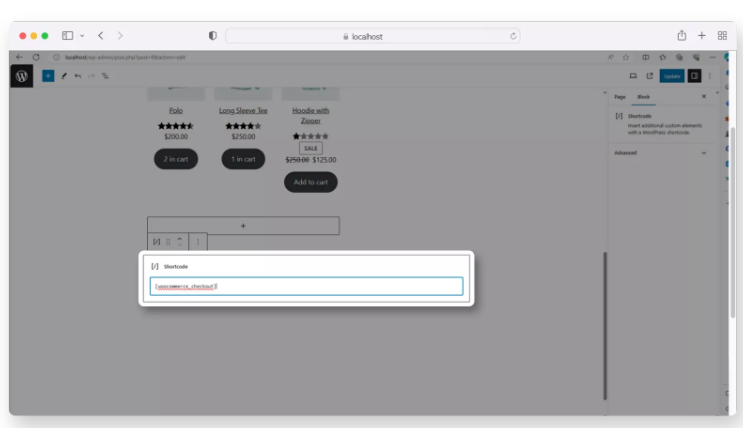Select the pencil Tools icon
The height and width of the screenshot is (428, 743).
(x=63, y=76)
